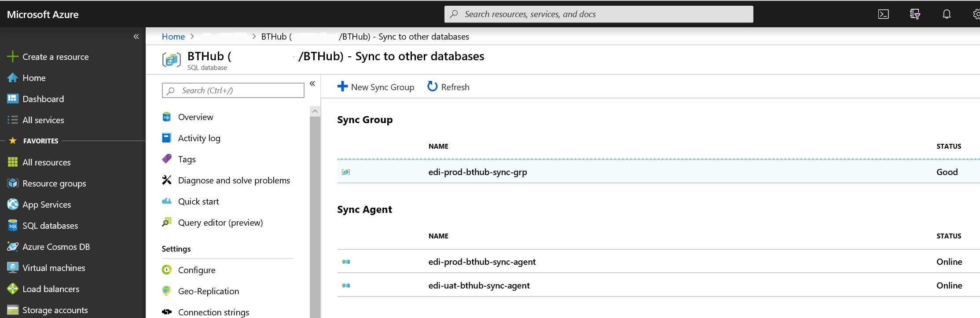Click the favorites star icon

pos(13,141)
